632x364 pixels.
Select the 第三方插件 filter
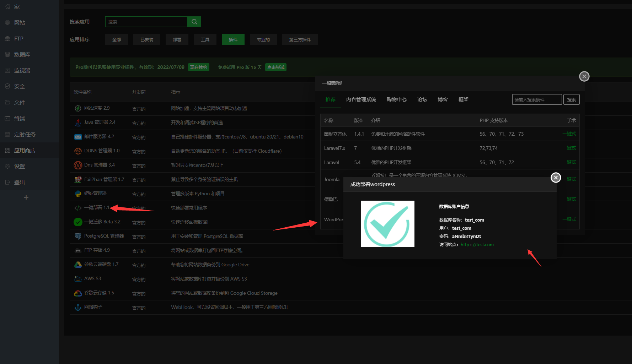click(x=300, y=40)
